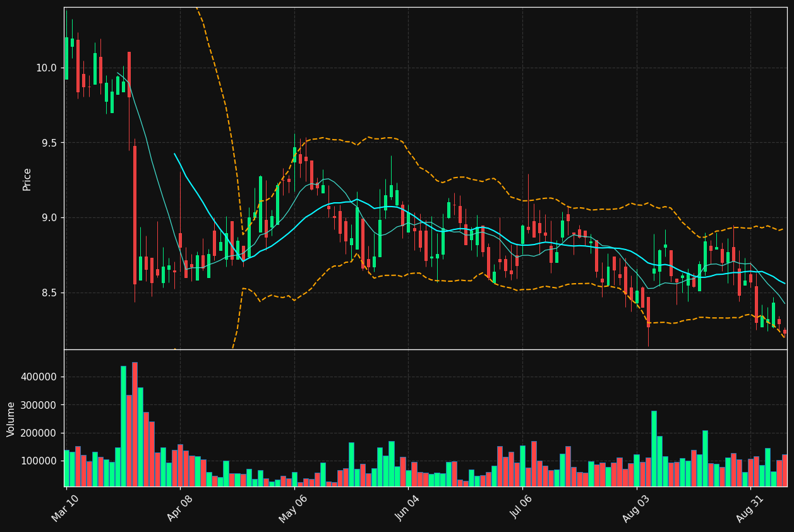Image resolution: width=794 pixels, height=532 pixels.
Task: Click the tallest green volume bar
Action: coord(123,426)
